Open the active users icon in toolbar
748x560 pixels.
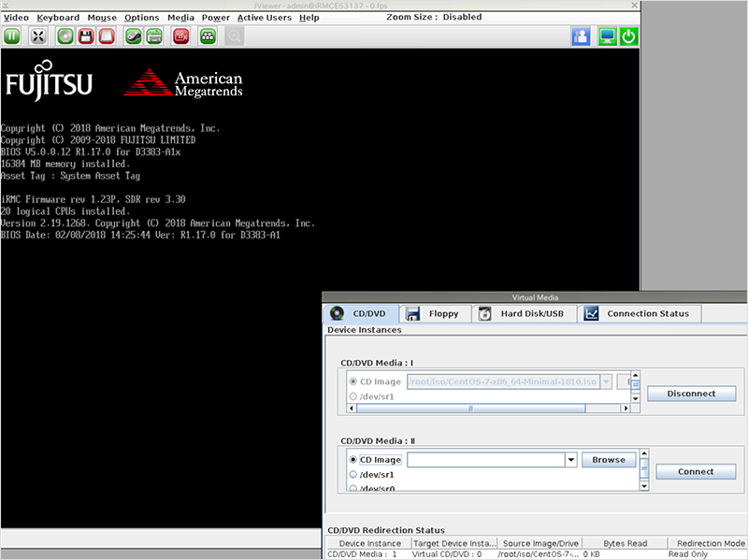(x=581, y=36)
